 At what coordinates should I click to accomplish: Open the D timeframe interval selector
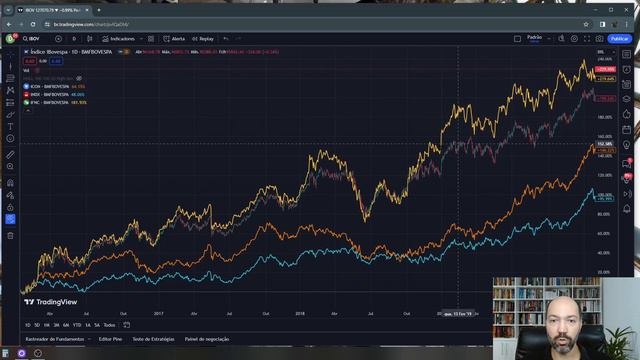point(74,39)
